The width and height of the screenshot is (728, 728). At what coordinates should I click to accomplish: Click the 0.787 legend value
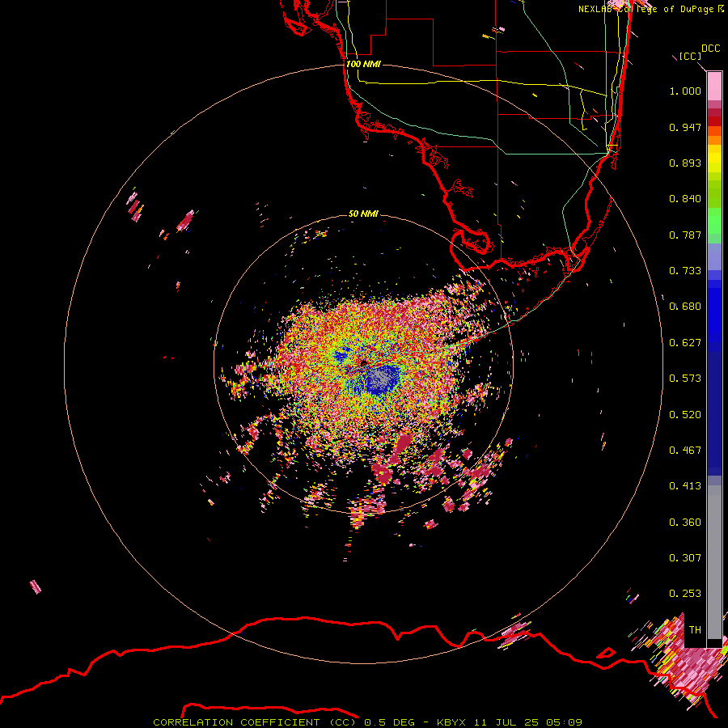click(x=685, y=235)
